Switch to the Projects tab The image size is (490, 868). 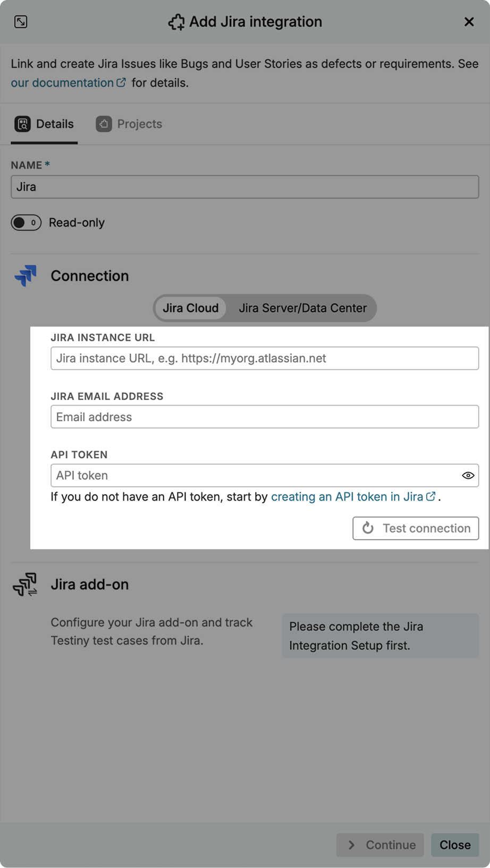coord(139,123)
